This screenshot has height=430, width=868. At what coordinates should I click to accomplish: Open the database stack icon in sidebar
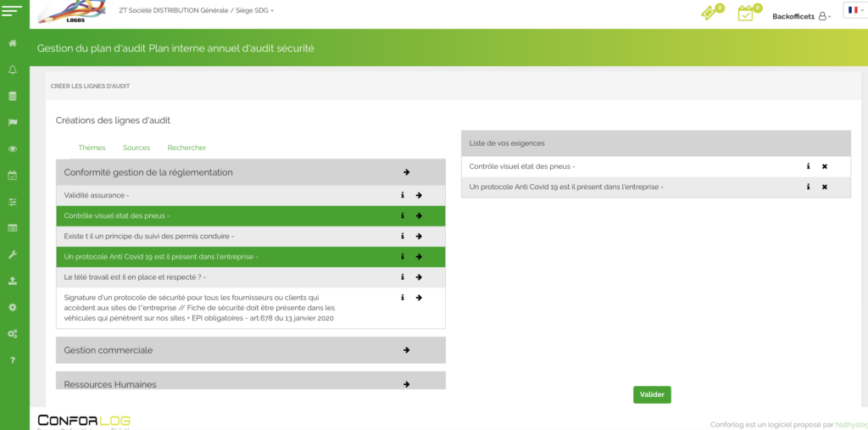12,96
